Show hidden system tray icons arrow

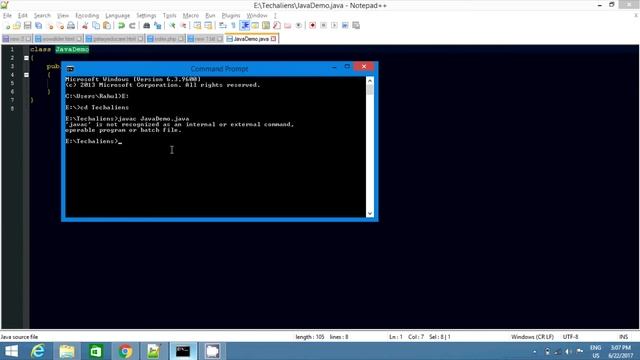(535, 351)
